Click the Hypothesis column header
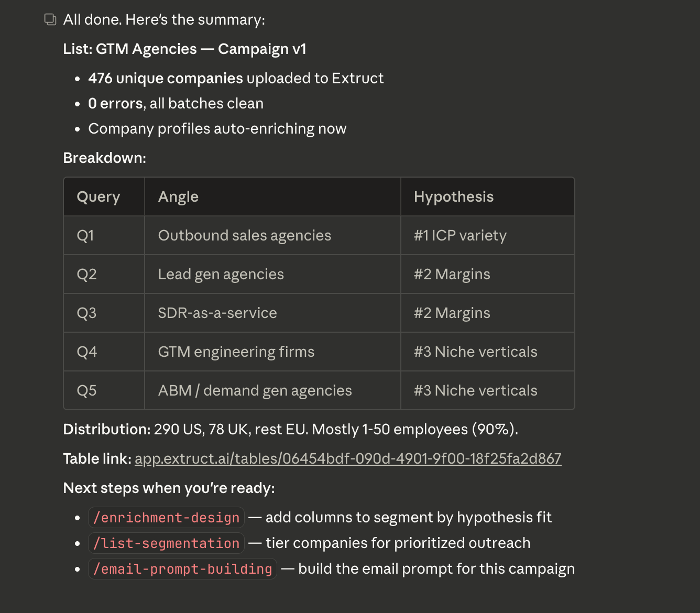Image resolution: width=700 pixels, height=613 pixels. (x=453, y=197)
